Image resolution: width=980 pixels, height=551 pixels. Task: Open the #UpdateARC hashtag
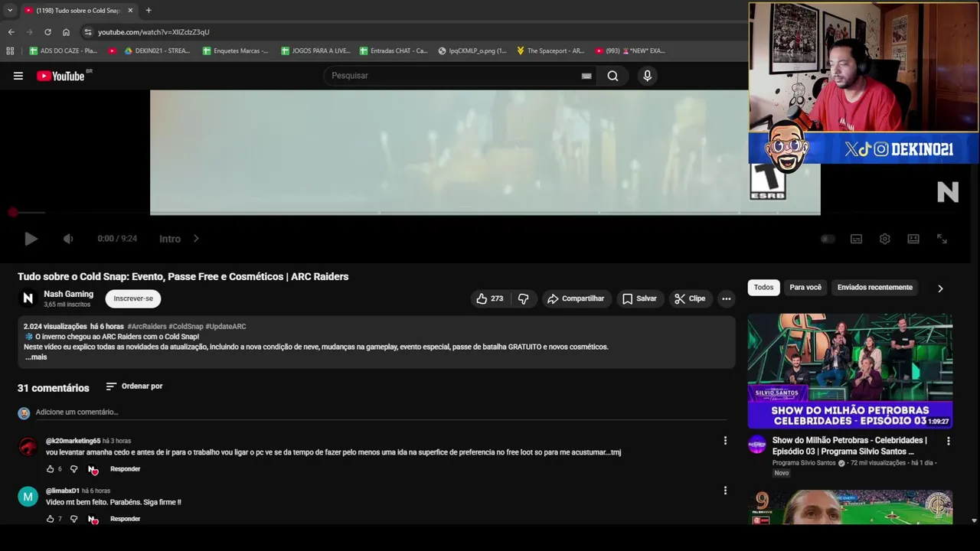(226, 327)
